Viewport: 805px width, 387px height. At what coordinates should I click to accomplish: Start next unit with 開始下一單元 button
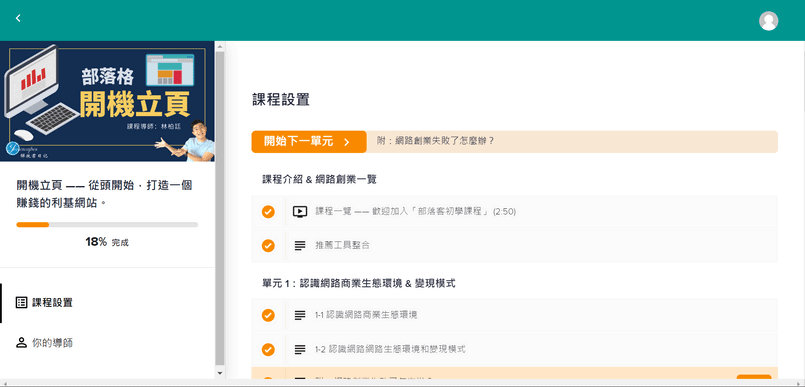pos(309,142)
